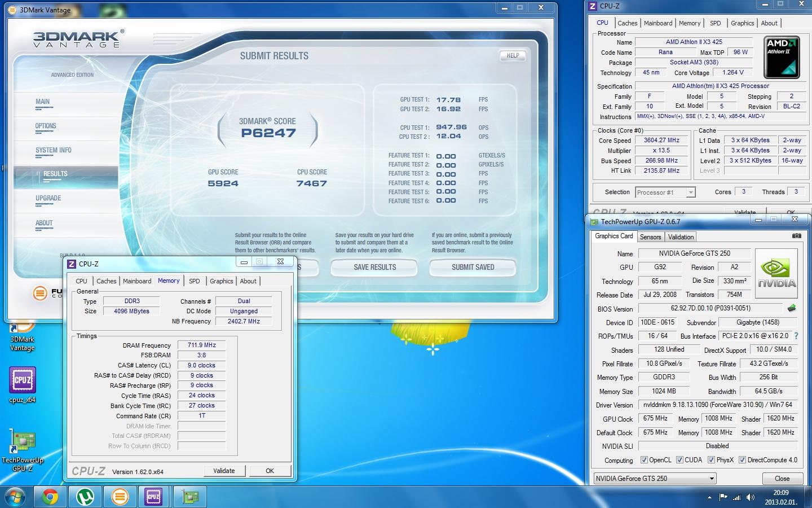Click the NB Frequency 2402.7 MHz value
Screen dimensions: 812x508
[x=244, y=321]
